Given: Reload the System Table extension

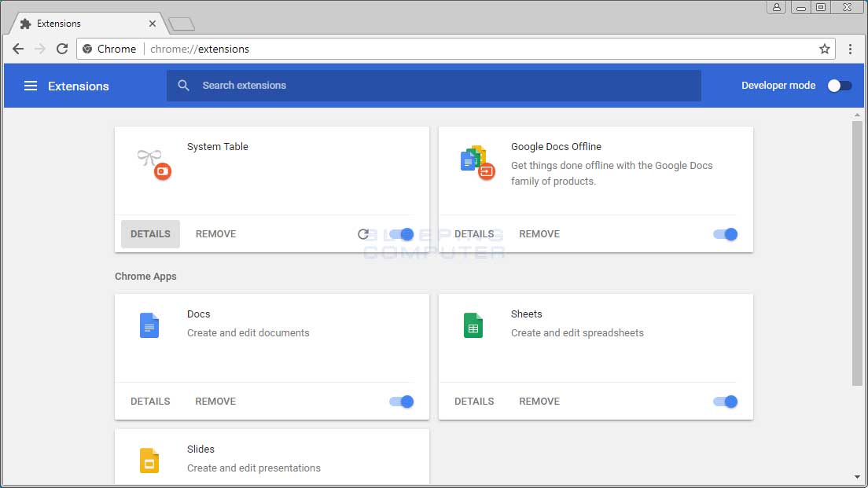Looking at the screenshot, I should click(363, 234).
